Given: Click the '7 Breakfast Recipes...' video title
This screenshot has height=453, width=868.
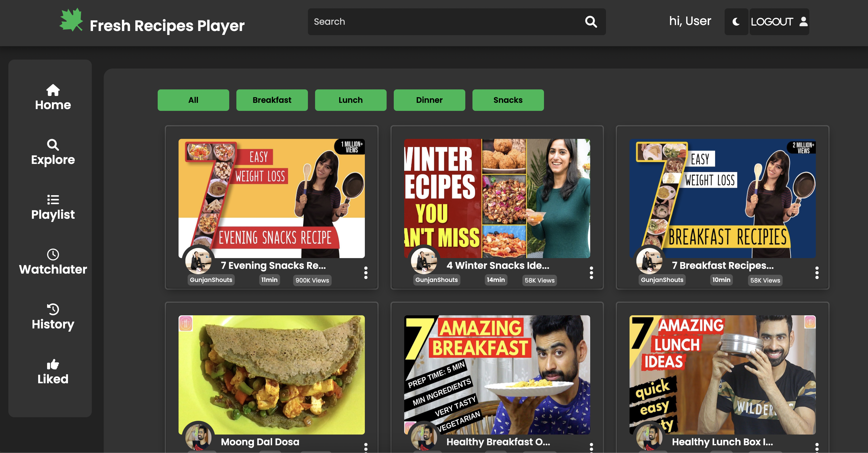Looking at the screenshot, I should 723,266.
